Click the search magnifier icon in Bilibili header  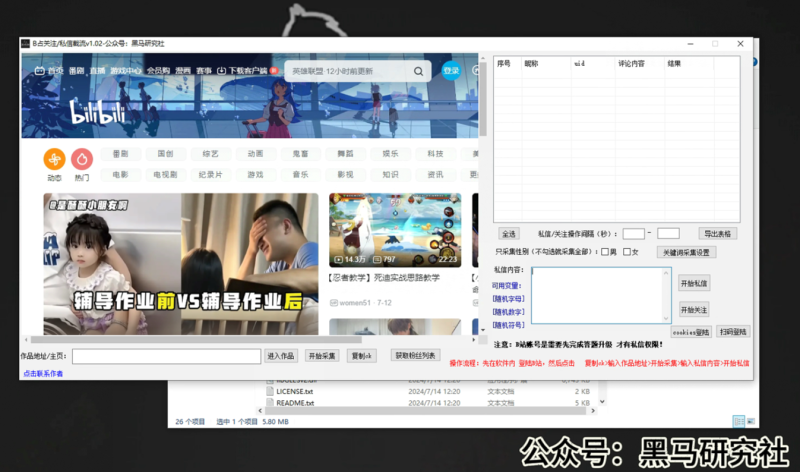tap(416, 72)
